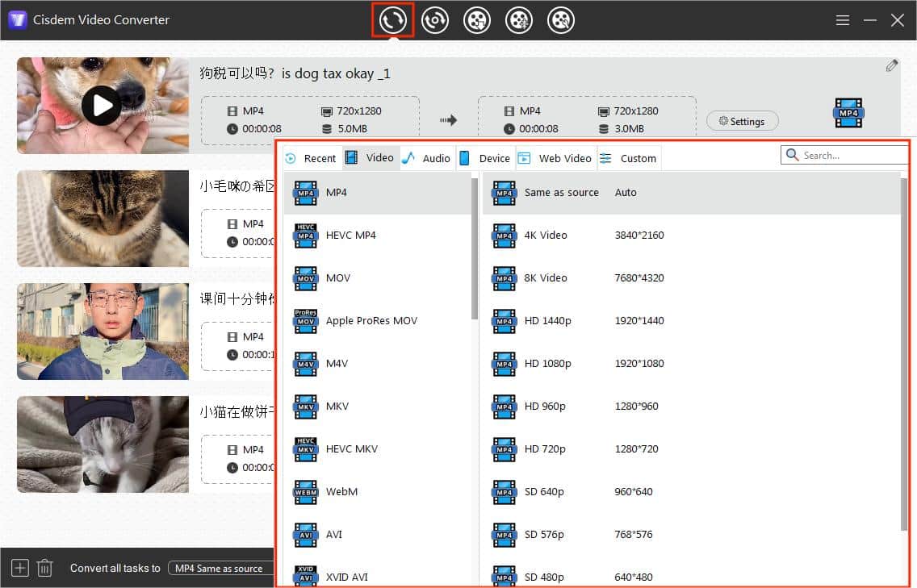Viewport: 917px width, 588px height.
Task: Click the Settings button for the first video
Action: coord(742,121)
